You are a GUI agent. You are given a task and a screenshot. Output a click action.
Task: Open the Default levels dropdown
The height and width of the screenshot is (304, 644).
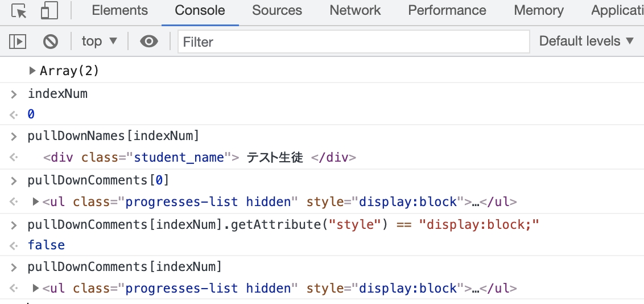click(x=587, y=41)
